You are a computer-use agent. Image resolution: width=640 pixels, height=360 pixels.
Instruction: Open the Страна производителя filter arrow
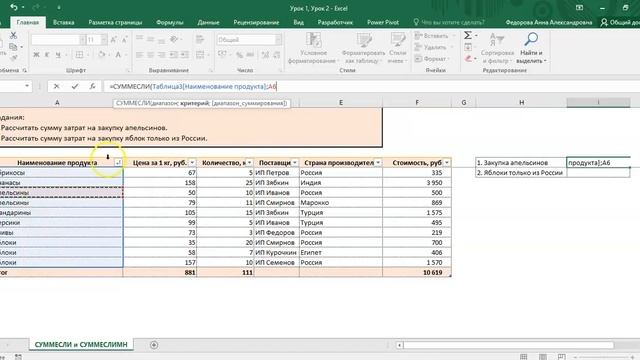coord(378,162)
